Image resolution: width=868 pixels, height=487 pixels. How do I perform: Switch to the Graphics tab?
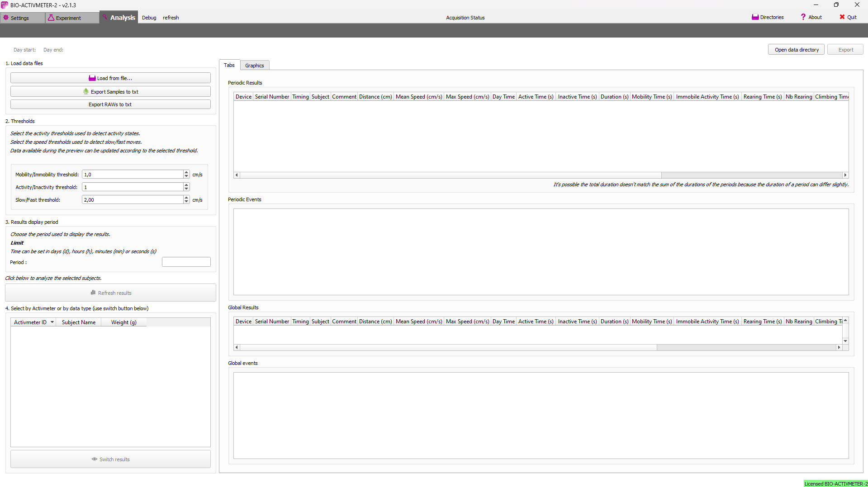(254, 66)
